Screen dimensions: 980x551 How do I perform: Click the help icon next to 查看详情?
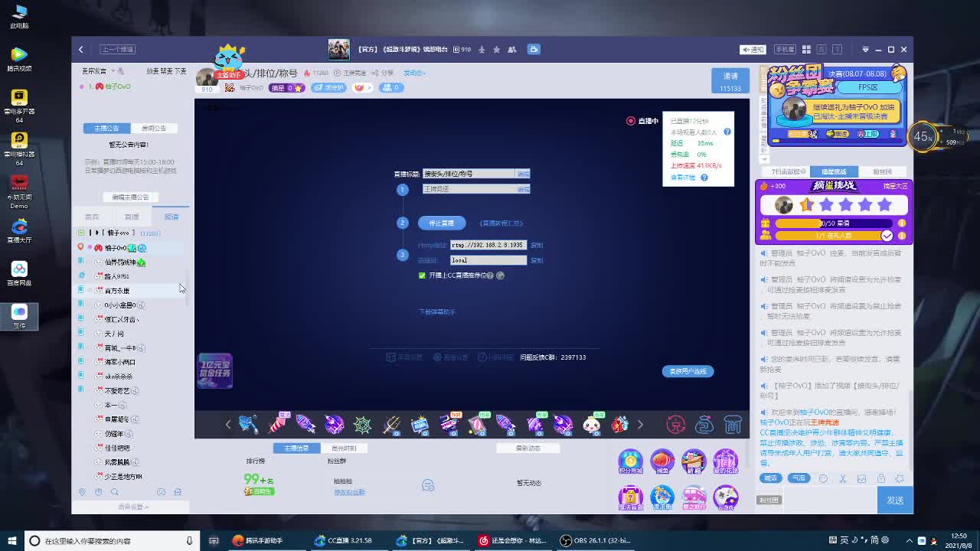704,178
